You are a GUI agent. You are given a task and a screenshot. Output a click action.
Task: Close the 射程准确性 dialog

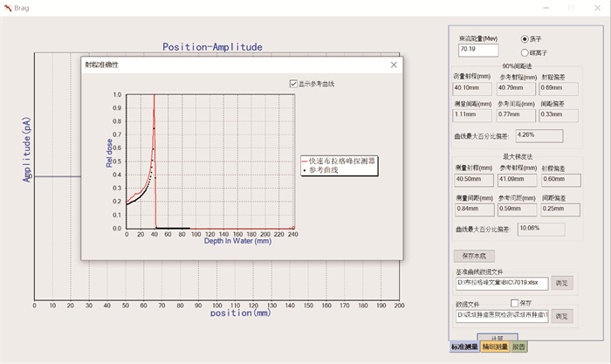click(x=394, y=65)
